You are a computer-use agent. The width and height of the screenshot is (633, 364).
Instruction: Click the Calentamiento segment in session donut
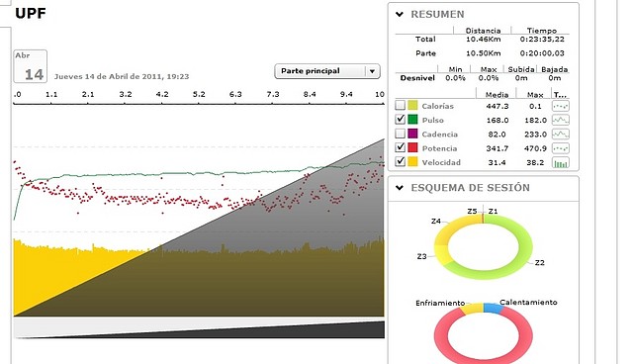point(493,308)
